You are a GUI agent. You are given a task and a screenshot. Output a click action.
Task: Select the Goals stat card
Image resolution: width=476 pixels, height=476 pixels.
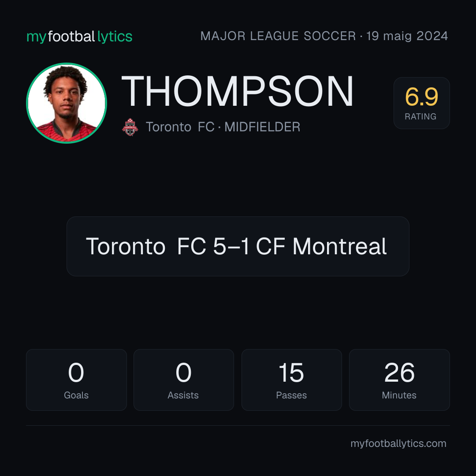[x=76, y=380]
